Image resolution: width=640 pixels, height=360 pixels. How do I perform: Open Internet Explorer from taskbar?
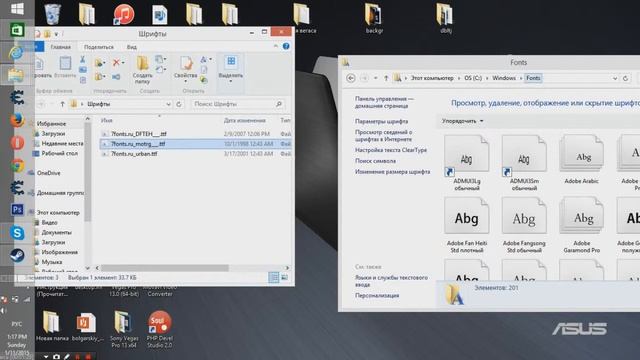[16, 53]
